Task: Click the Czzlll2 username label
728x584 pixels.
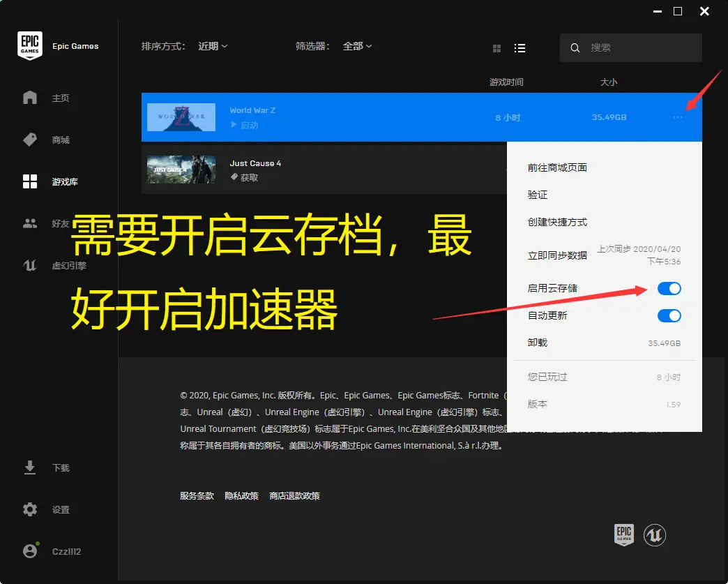Action: pos(66,551)
